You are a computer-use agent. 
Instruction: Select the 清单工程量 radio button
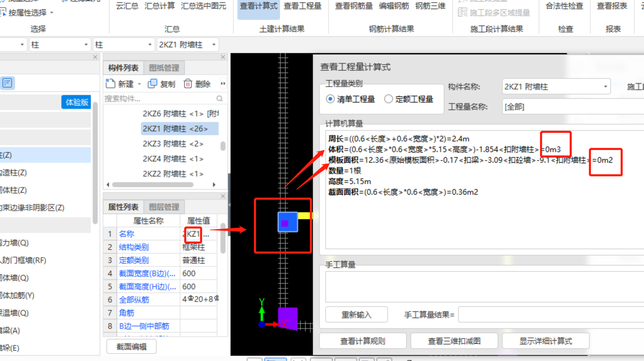pos(330,99)
